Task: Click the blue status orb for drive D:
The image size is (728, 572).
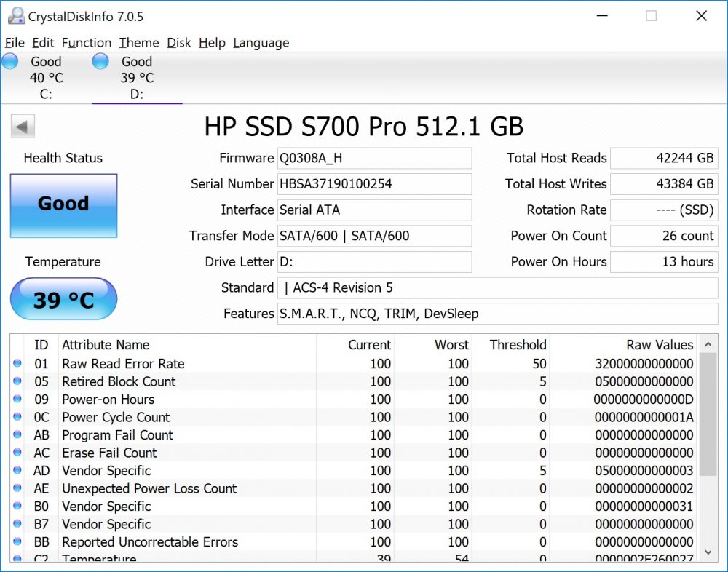Action: (x=100, y=61)
